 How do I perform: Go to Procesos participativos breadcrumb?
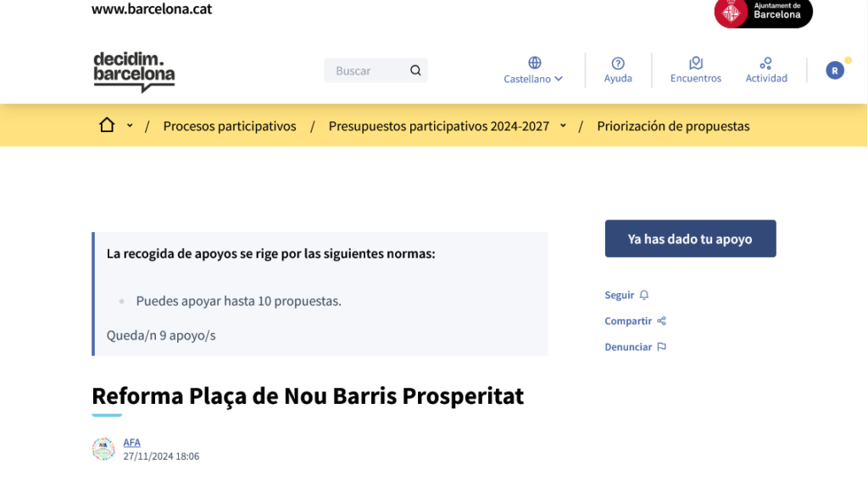click(230, 126)
